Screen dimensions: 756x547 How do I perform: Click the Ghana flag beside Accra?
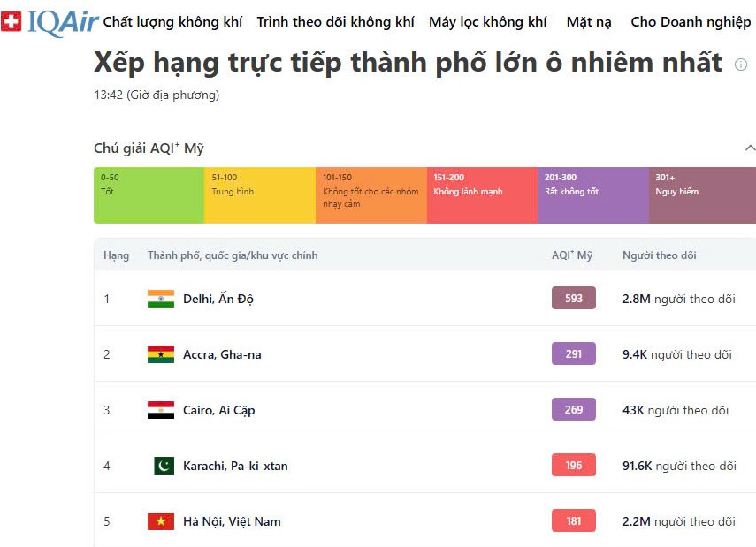tap(160, 353)
